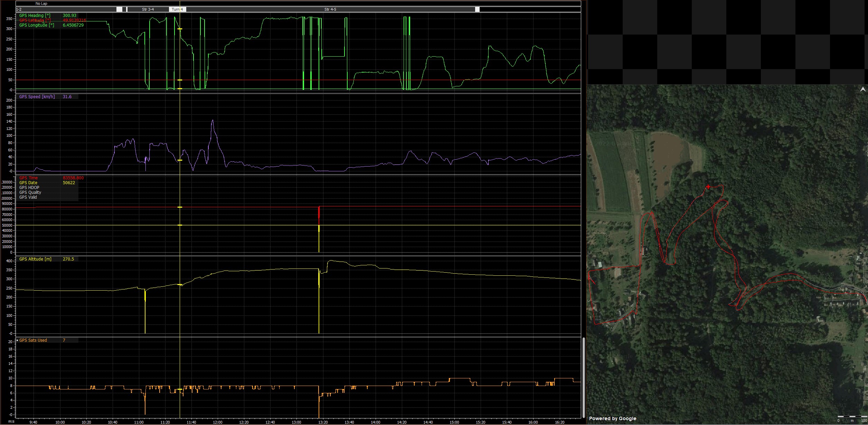Click the yellow cursor marker on the speed graph
The image size is (868, 425).
tap(180, 160)
